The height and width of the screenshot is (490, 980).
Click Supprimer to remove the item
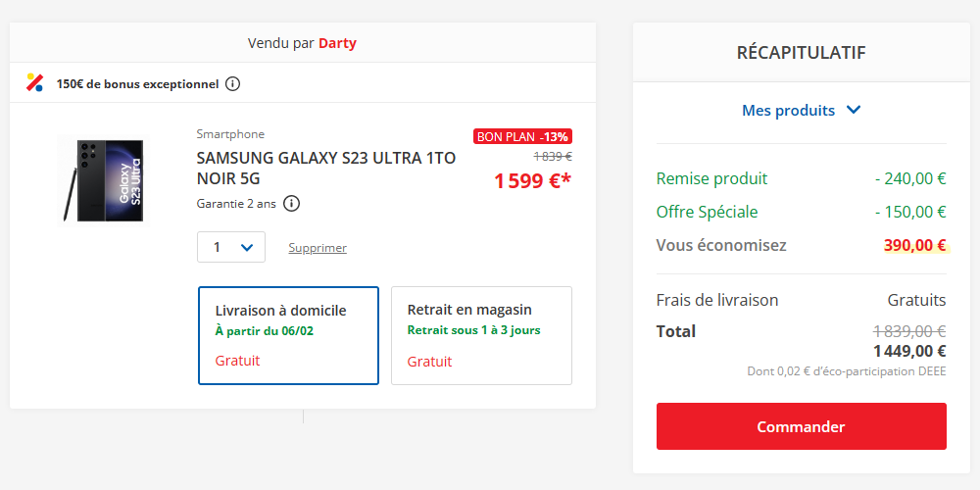pyautogui.click(x=318, y=248)
